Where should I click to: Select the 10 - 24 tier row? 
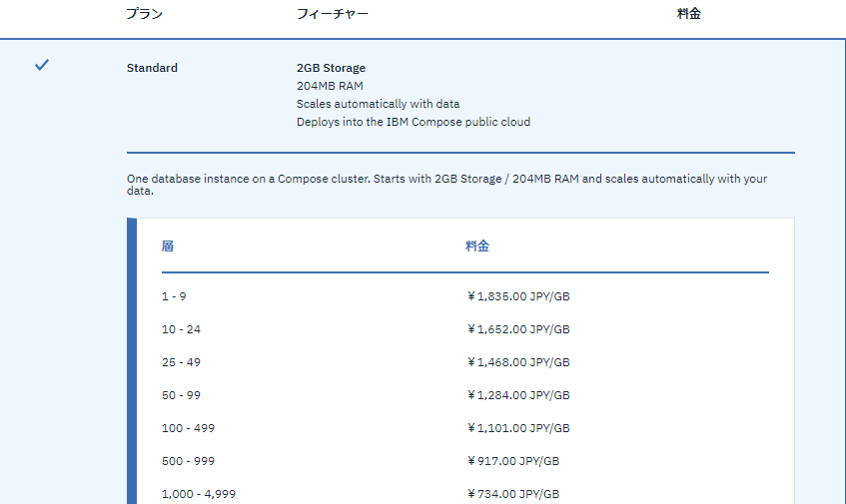[465, 329]
